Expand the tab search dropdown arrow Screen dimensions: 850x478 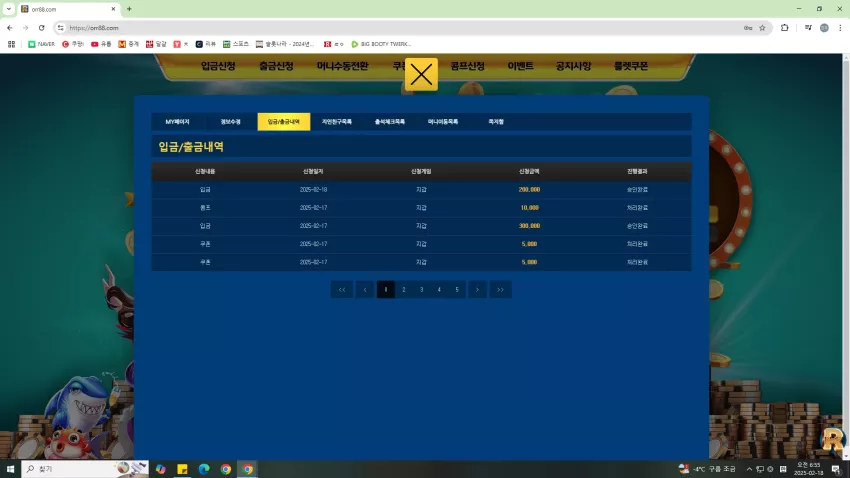click(9, 9)
